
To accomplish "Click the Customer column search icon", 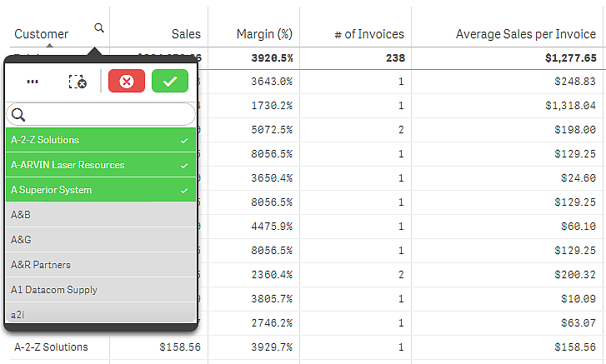I will tap(99, 28).
